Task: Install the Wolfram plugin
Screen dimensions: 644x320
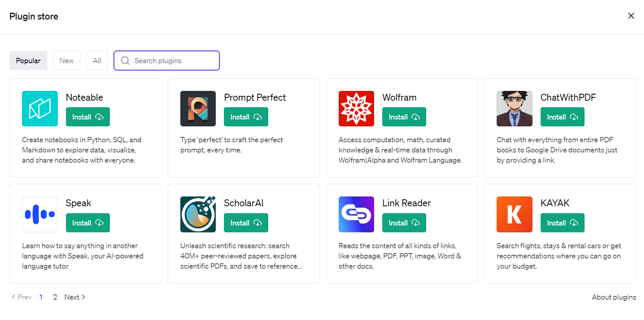Action: pos(404,117)
